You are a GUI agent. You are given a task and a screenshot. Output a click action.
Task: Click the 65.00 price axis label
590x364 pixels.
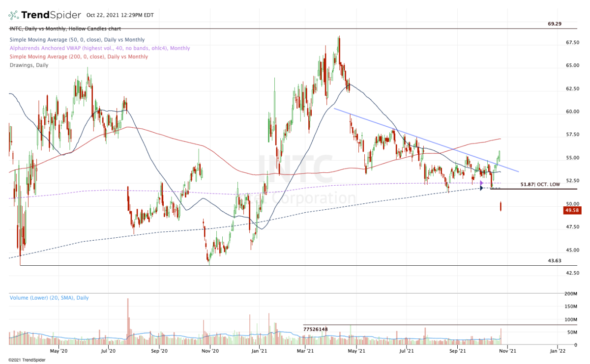point(573,65)
